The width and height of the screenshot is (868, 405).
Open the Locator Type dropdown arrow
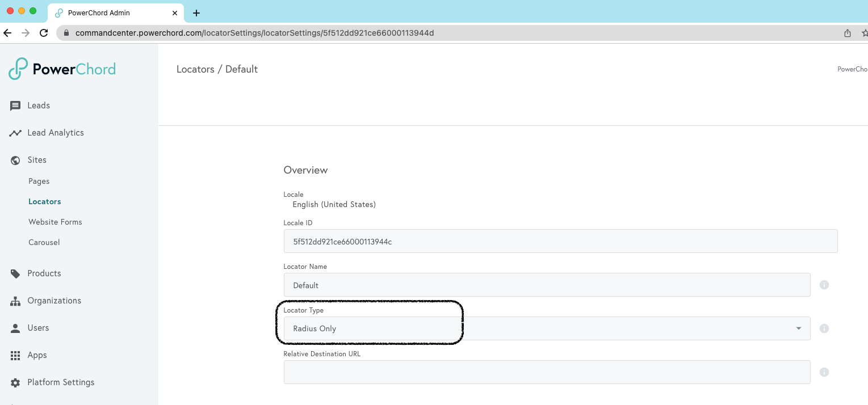798,328
